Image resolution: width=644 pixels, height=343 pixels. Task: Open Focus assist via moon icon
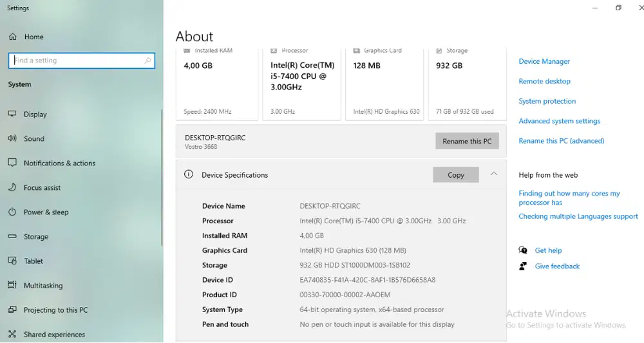point(12,187)
